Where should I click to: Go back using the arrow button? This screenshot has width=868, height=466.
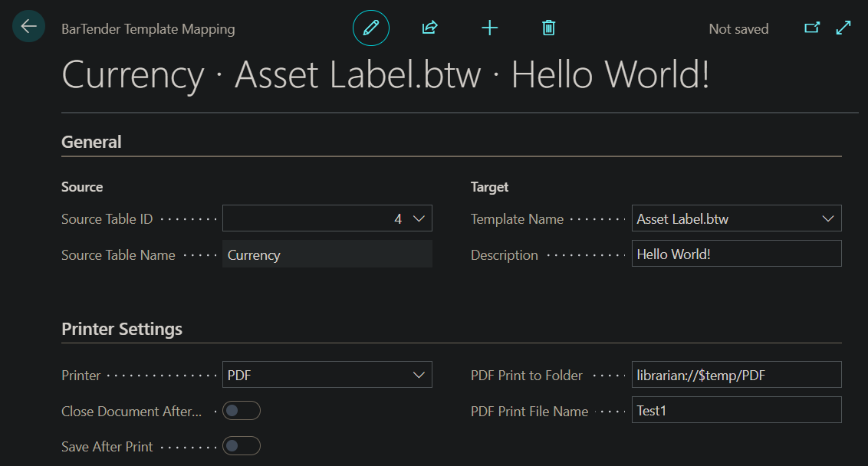tap(29, 26)
